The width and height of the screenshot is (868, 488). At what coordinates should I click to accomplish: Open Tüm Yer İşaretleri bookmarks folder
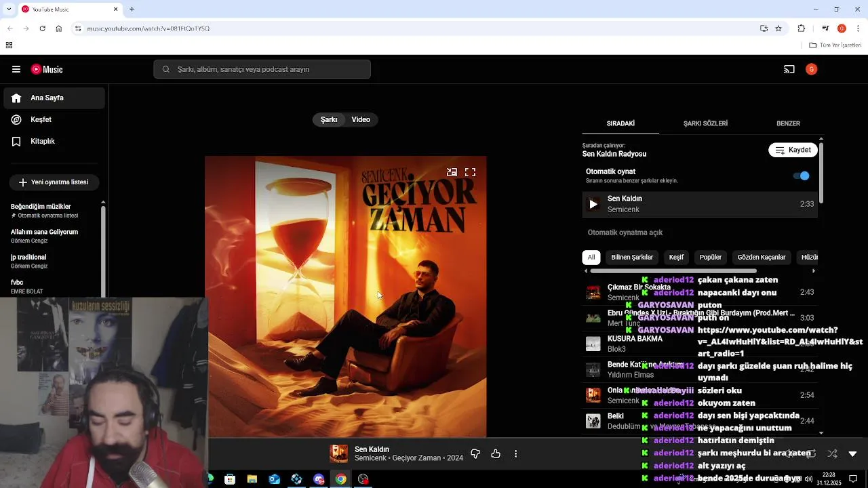coord(835,45)
